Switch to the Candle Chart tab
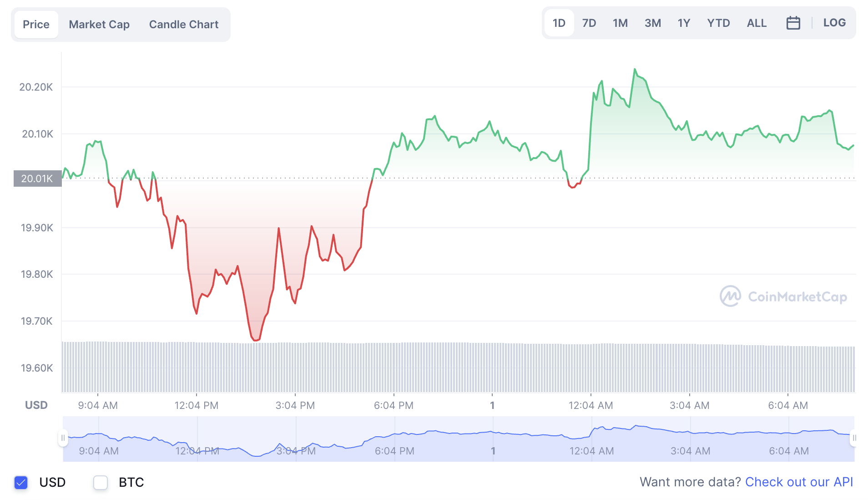This screenshot has height=500, width=868. pyautogui.click(x=184, y=25)
